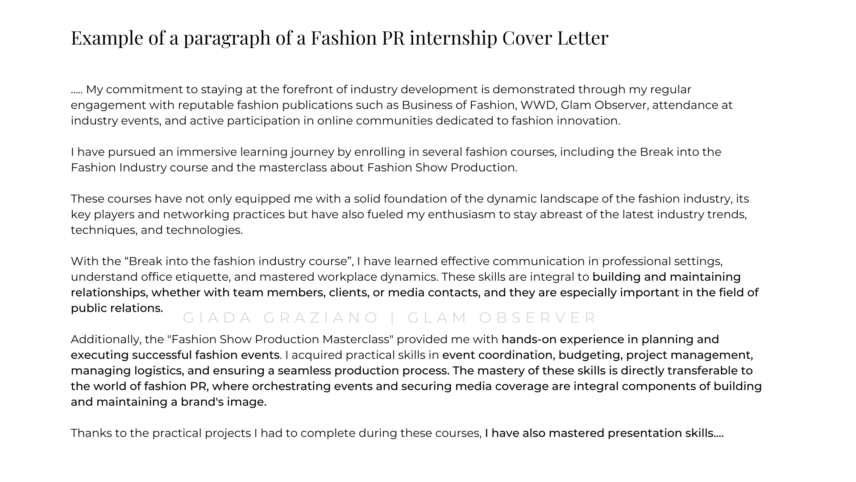This screenshot has width=856, height=482.
Task: Click 'event coordination, budgeting, project management,'
Action: pyautogui.click(x=598, y=355)
